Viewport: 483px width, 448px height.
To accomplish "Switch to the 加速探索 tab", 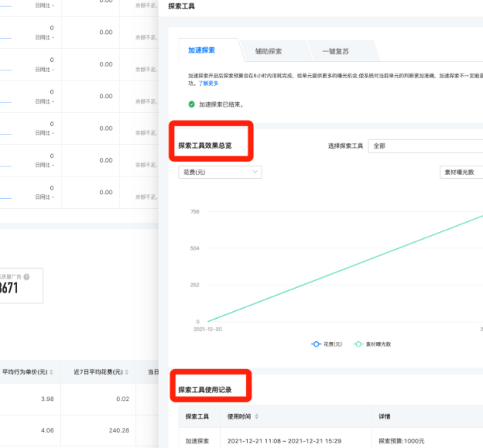I will (x=201, y=50).
